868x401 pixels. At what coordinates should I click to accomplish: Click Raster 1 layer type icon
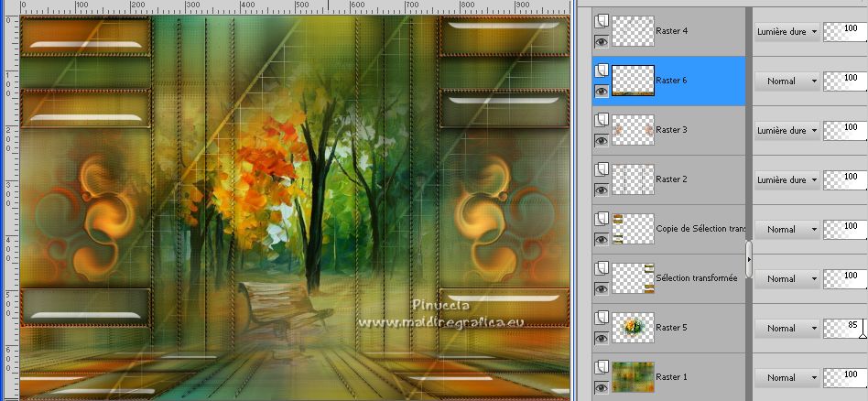tap(602, 368)
